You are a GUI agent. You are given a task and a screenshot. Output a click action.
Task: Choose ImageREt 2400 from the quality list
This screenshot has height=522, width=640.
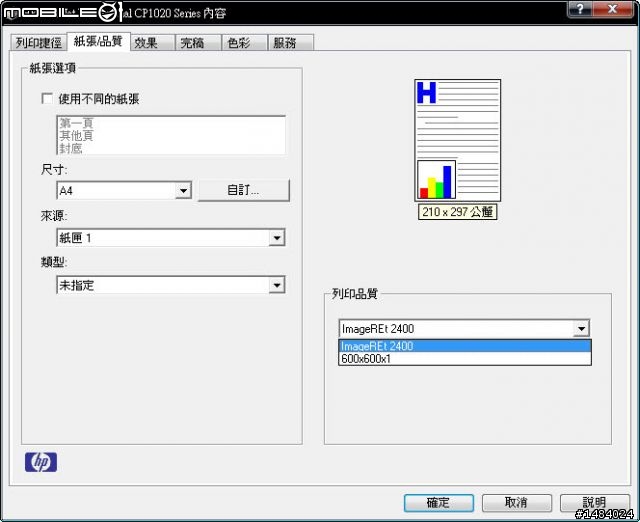point(464,346)
